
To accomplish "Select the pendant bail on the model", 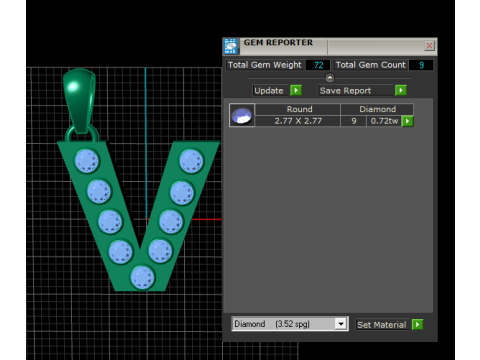I will 79,101.
